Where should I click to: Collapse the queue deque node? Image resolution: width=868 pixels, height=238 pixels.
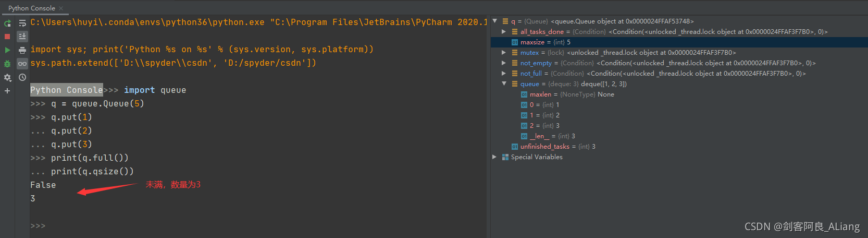(x=504, y=84)
